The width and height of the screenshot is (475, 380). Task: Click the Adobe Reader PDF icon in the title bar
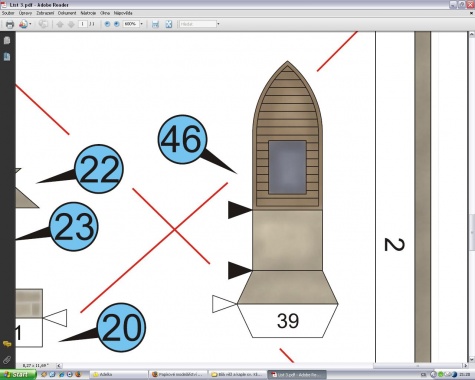(x=4, y=5)
